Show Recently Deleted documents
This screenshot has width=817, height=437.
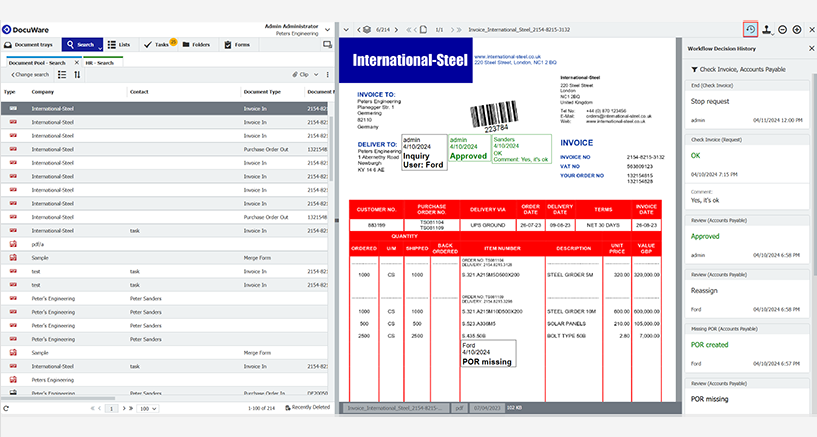[307, 408]
